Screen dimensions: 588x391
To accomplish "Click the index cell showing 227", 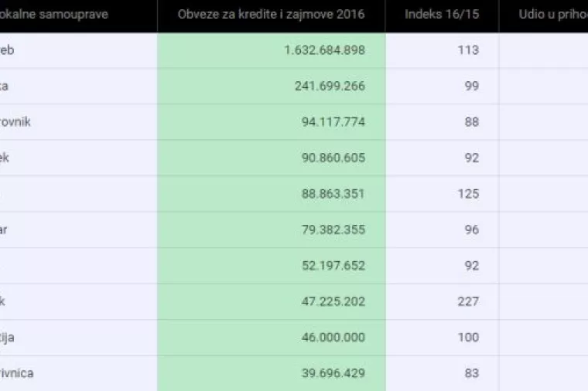I will 468,301.
